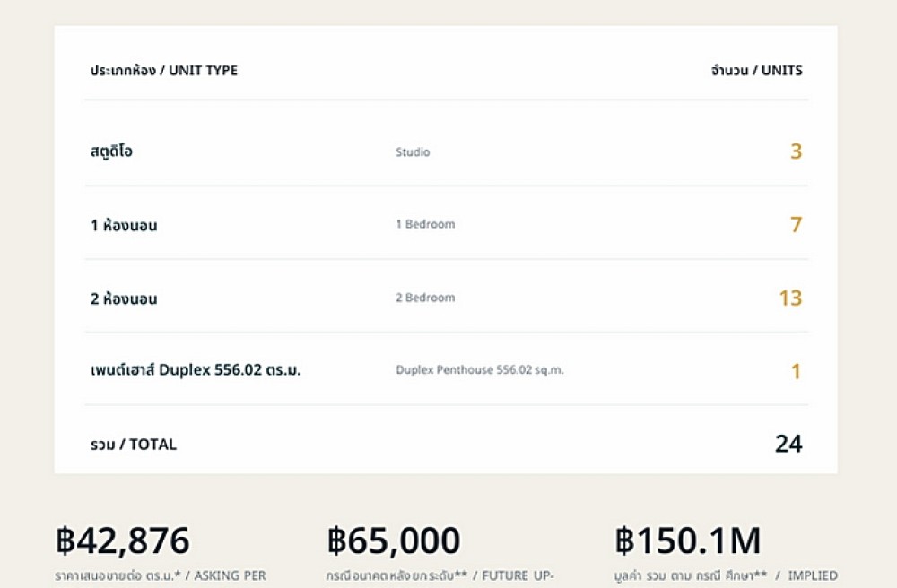The image size is (897, 588).
Task: Click the ฿65,000 future figure
Action: 394,540
